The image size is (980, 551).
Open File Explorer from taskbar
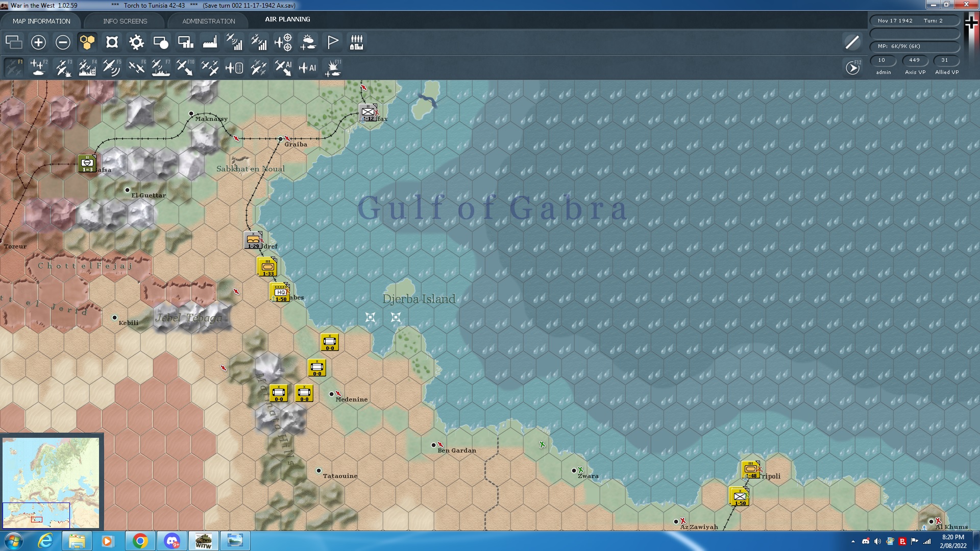click(77, 541)
